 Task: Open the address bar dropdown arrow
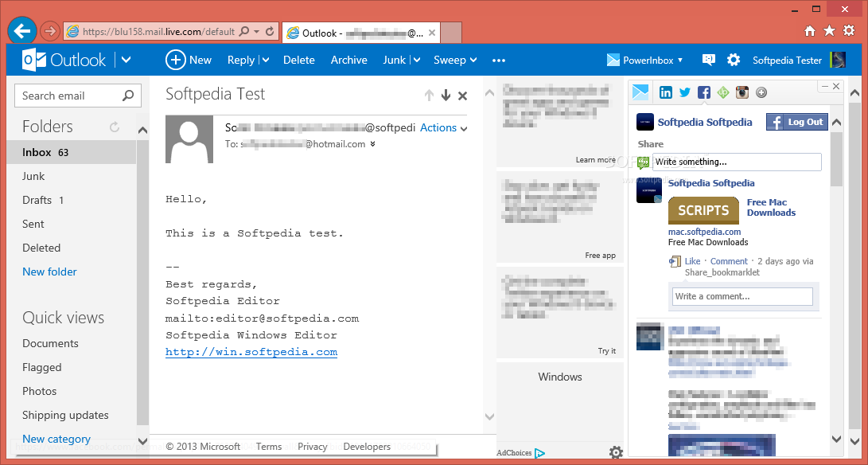coord(257,32)
